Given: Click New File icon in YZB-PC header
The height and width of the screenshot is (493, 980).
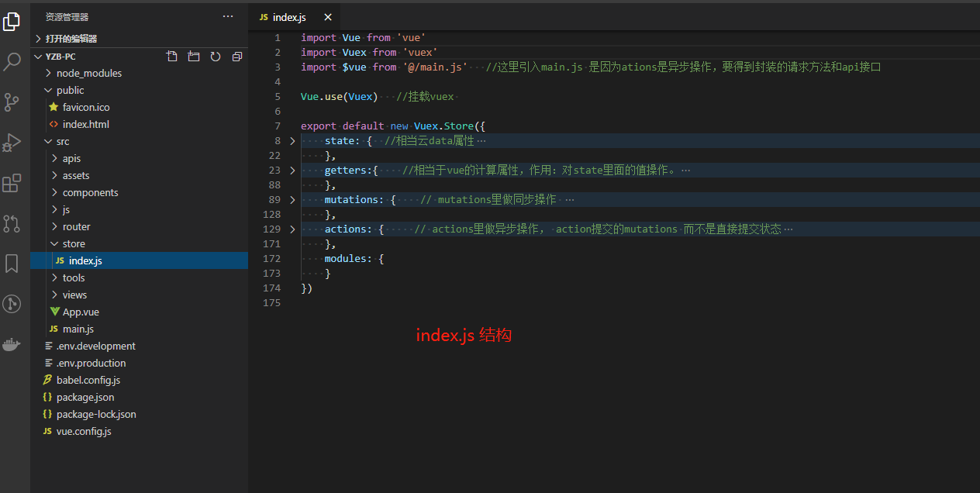Looking at the screenshot, I should [172, 57].
